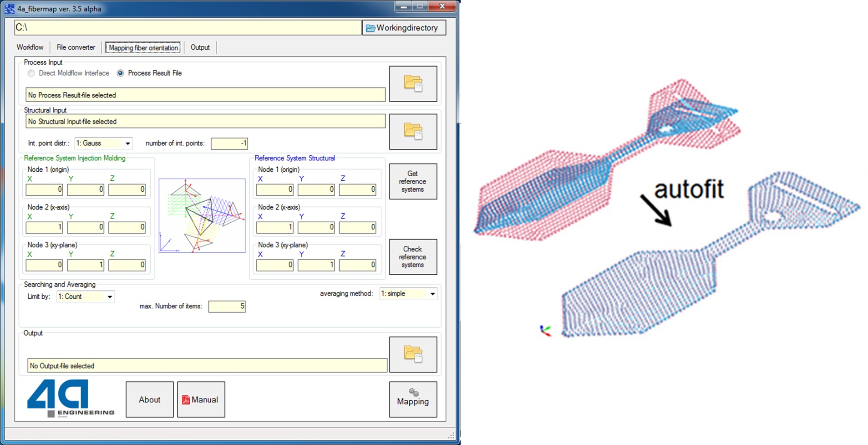This screenshot has height=445, width=868.
Task: Click the max. Number of items field
Action: (227, 306)
